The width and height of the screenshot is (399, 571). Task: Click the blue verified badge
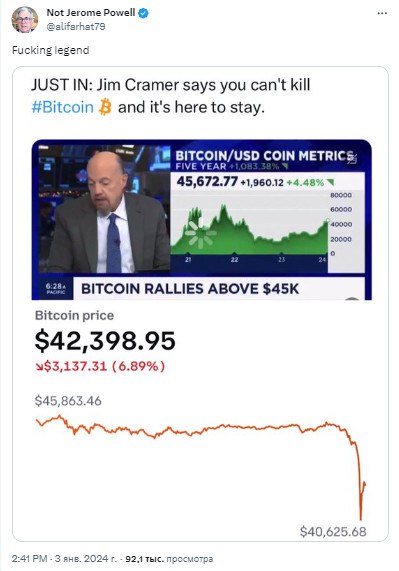(143, 13)
